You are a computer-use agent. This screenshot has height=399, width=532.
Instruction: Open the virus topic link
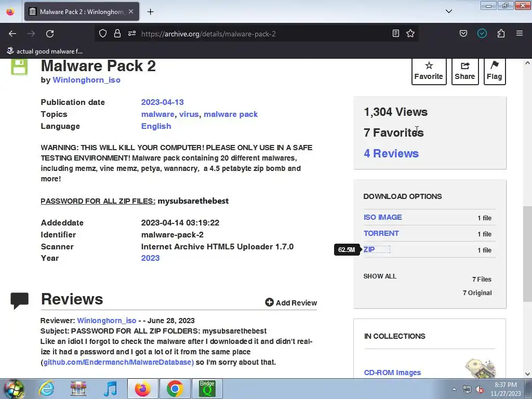pos(189,114)
